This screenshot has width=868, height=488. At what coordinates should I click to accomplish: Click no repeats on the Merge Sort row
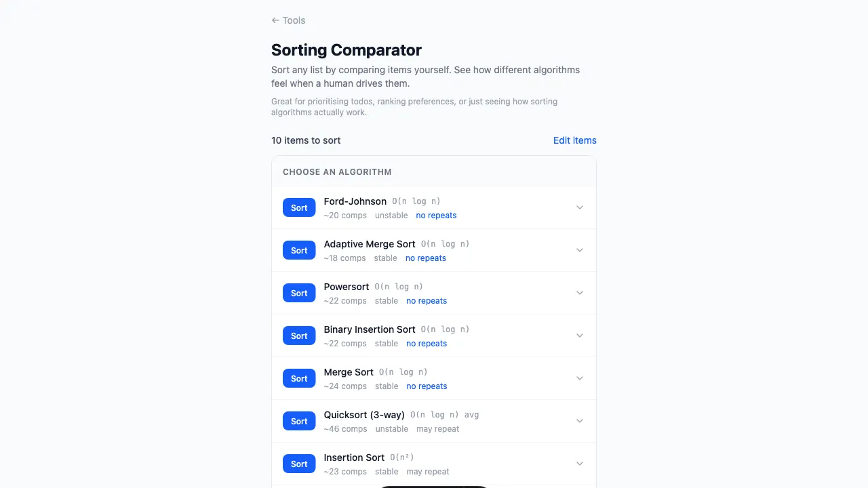click(427, 386)
